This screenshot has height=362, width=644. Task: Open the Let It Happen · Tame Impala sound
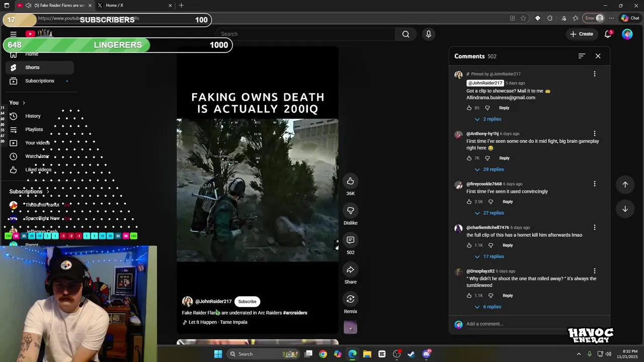(x=218, y=322)
